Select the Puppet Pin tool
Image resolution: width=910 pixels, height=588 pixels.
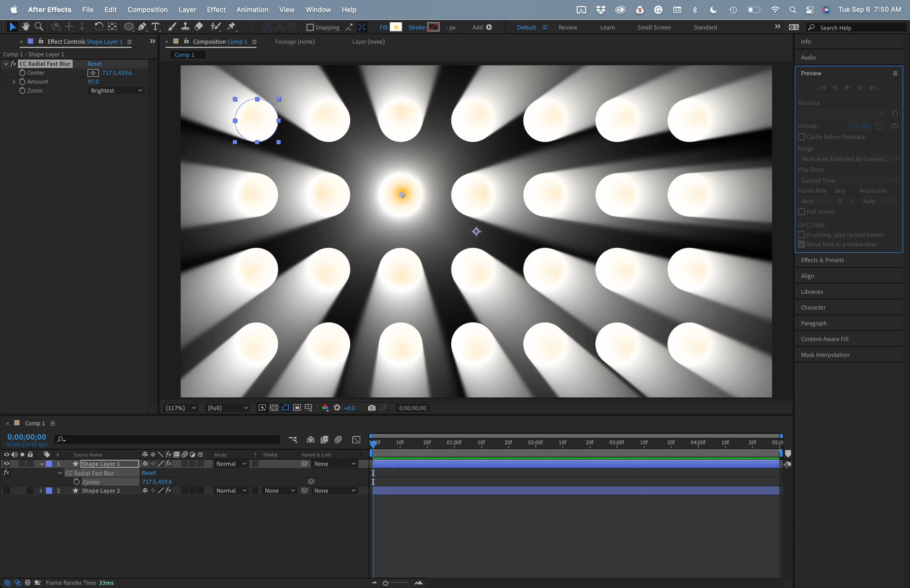point(231,27)
